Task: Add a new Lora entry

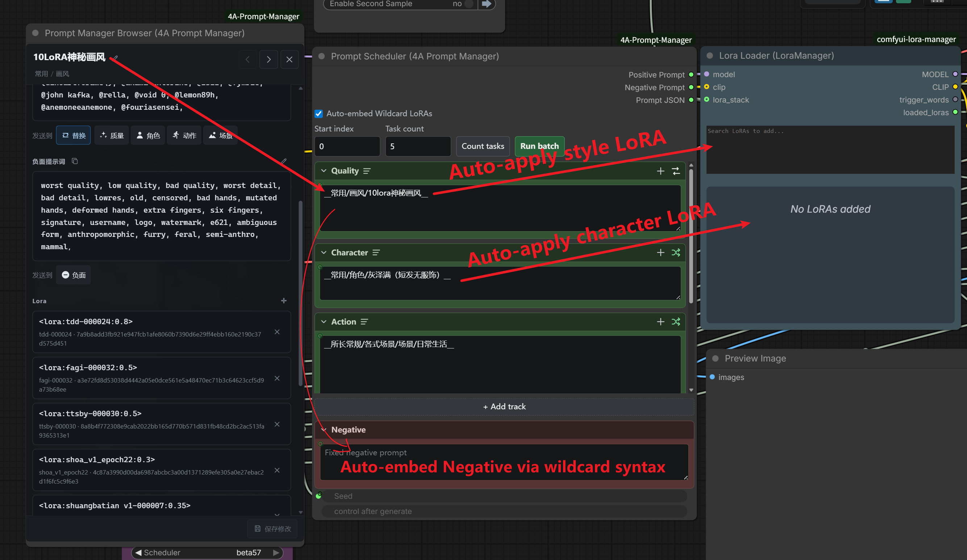Action: coord(284,301)
